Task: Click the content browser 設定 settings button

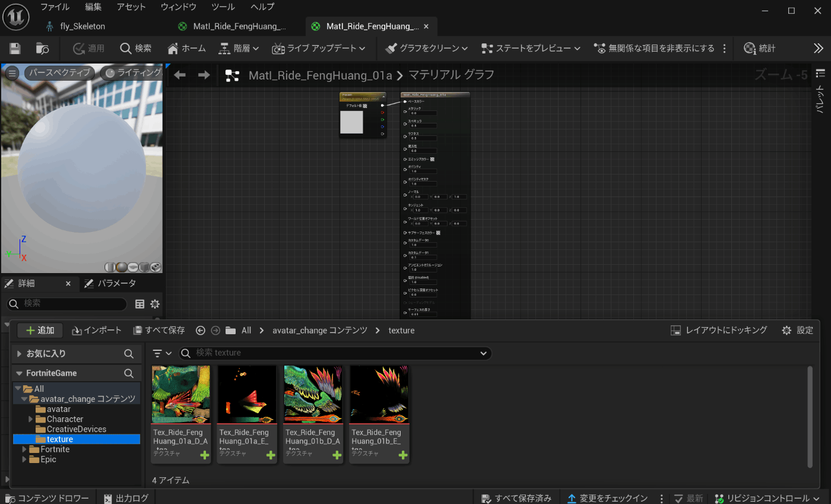Action: [x=797, y=330]
